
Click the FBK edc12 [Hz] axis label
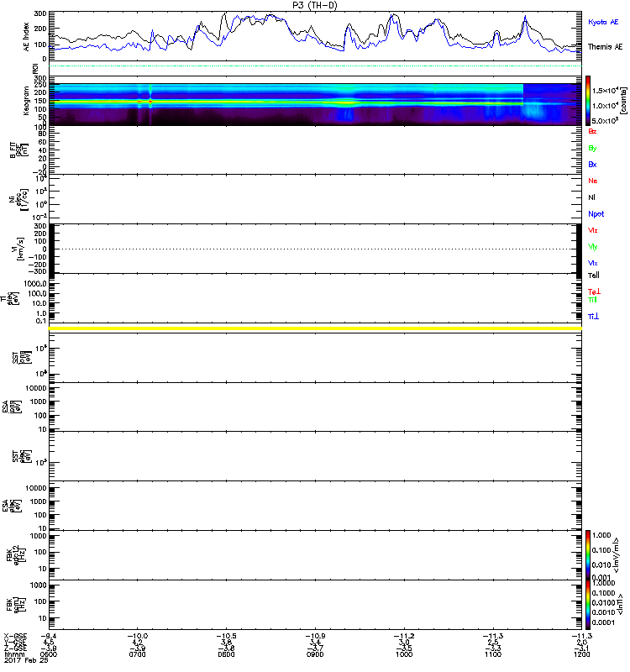point(16,555)
